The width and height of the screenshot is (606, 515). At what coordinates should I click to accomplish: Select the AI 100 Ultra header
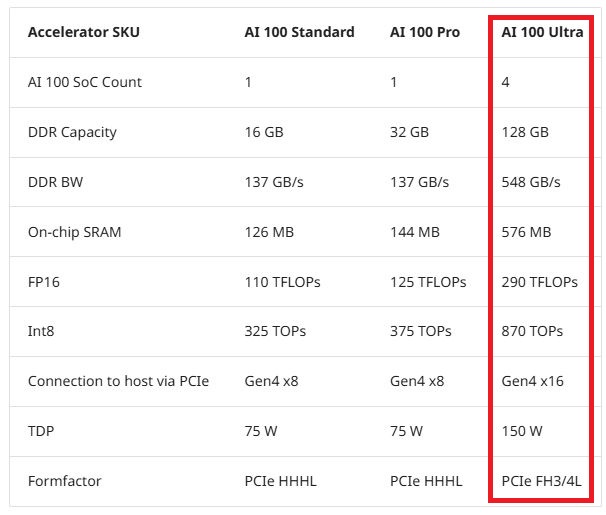tap(542, 32)
